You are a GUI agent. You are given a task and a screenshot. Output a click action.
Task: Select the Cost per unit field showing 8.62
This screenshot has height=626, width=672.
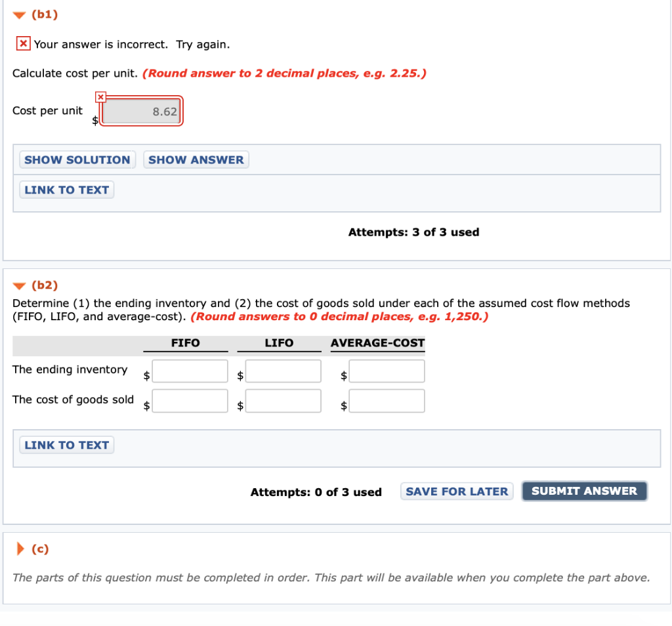coord(141,111)
